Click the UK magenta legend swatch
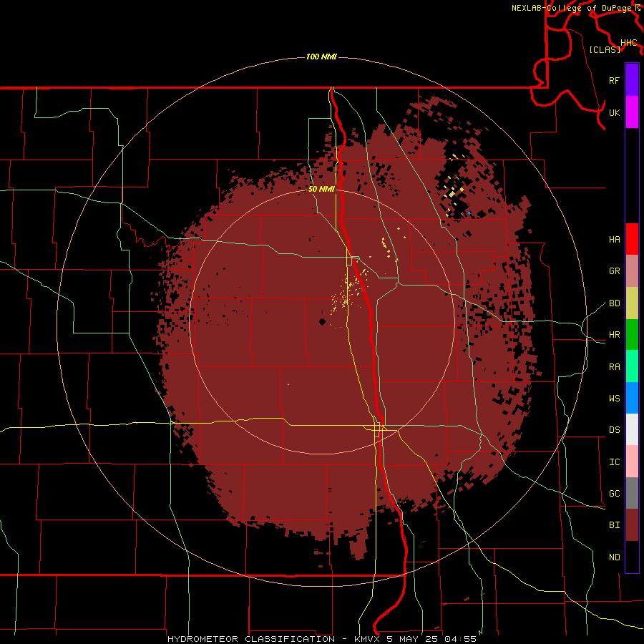The width and height of the screenshot is (644, 644). (x=632, y=112)
